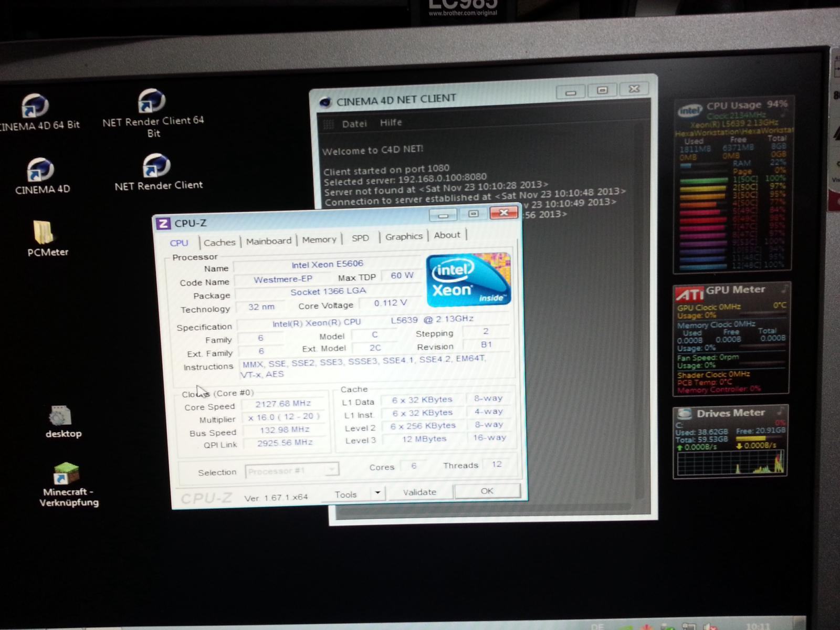Click 'Client started on port 1080' log line
This screenshot has width=840, height=630.
pyautogui.click(x=386, y=170)
